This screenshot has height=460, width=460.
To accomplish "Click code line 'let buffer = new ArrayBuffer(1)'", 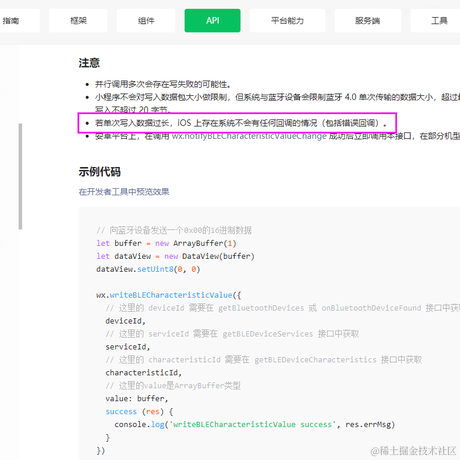I will 166,243.
